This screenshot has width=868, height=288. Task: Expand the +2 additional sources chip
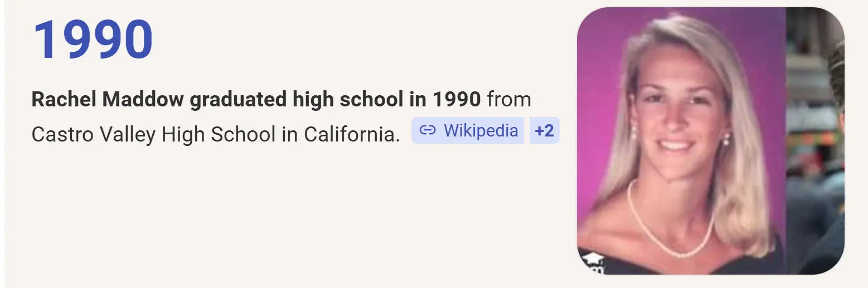[x=544, y=130]
